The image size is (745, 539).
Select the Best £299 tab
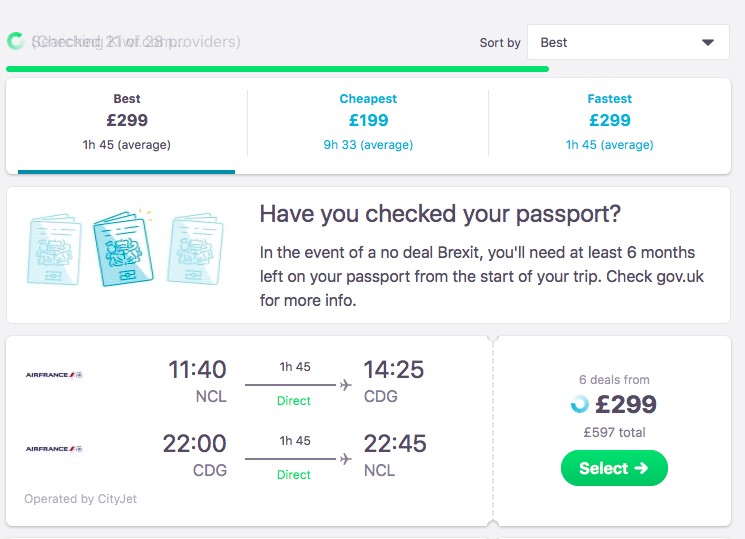[127, 122]
